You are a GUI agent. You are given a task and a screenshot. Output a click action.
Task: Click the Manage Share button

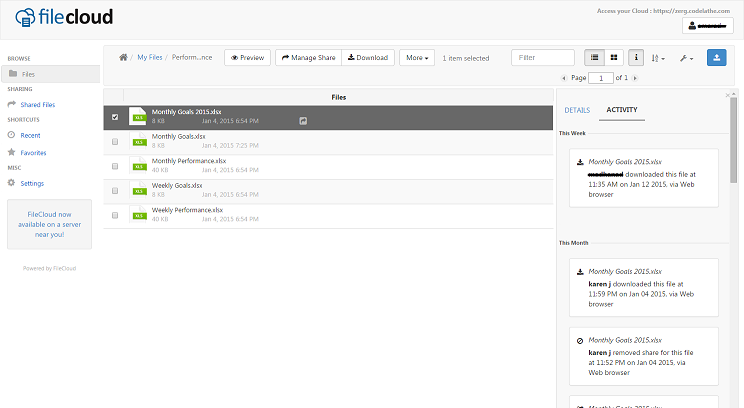[308, 57]
